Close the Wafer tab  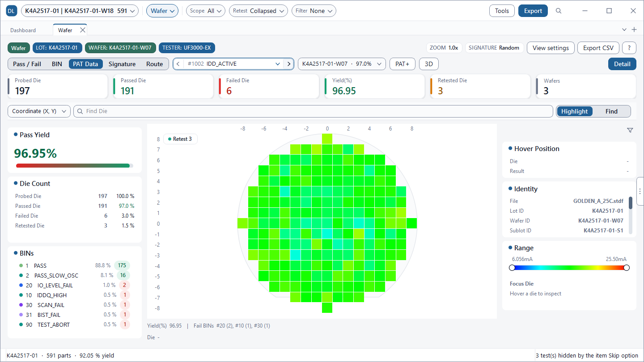click(82, 30)
